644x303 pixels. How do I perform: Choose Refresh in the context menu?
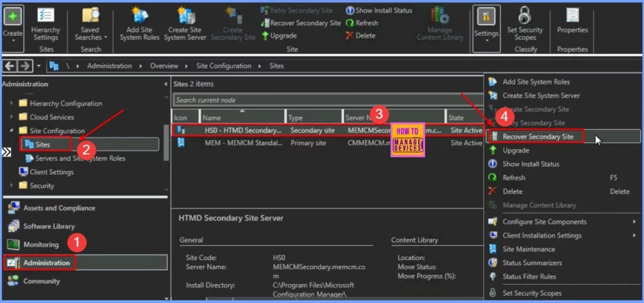click(x=562, y=178)
